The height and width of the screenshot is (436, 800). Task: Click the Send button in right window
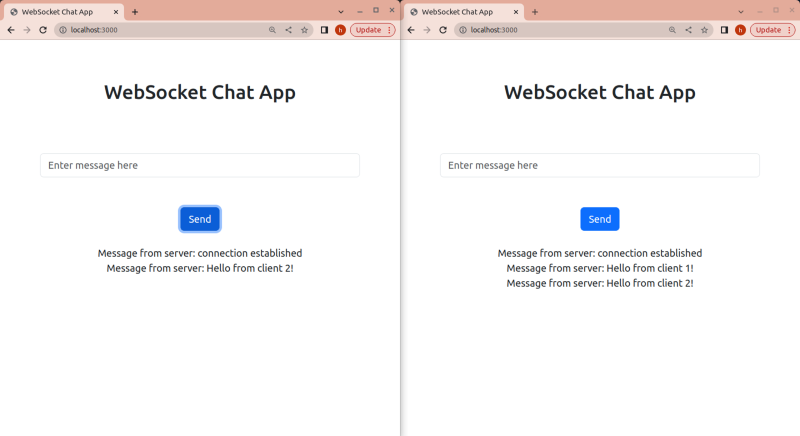click(x=600, y=219)
